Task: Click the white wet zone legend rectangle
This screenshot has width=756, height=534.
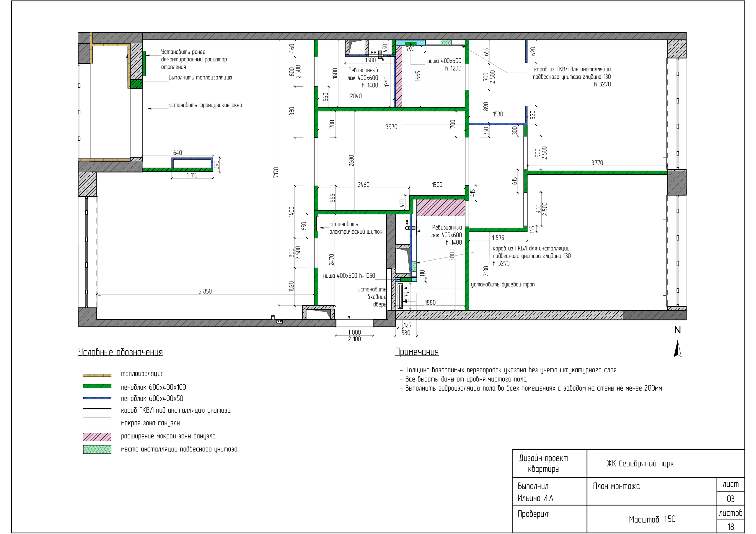Action: click(97, 422)
